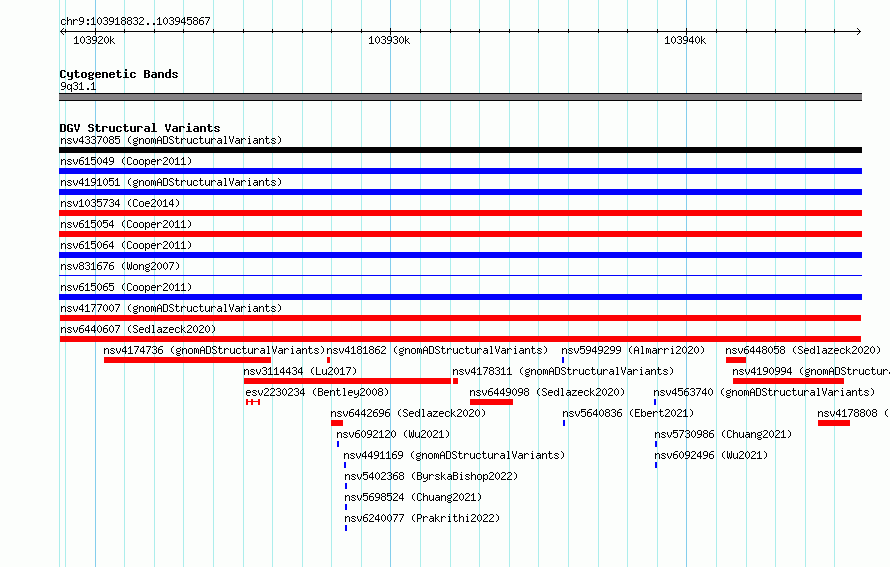This screenshot has height=567, width=890.
Task: Select nsv6240077 (Prakrithi2022) label
Action: point(422,518)
